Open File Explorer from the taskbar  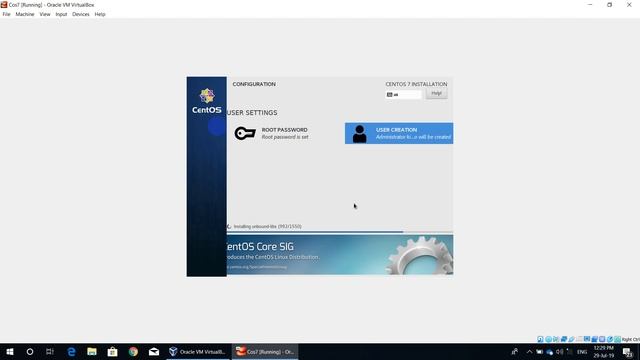(92, 351)
